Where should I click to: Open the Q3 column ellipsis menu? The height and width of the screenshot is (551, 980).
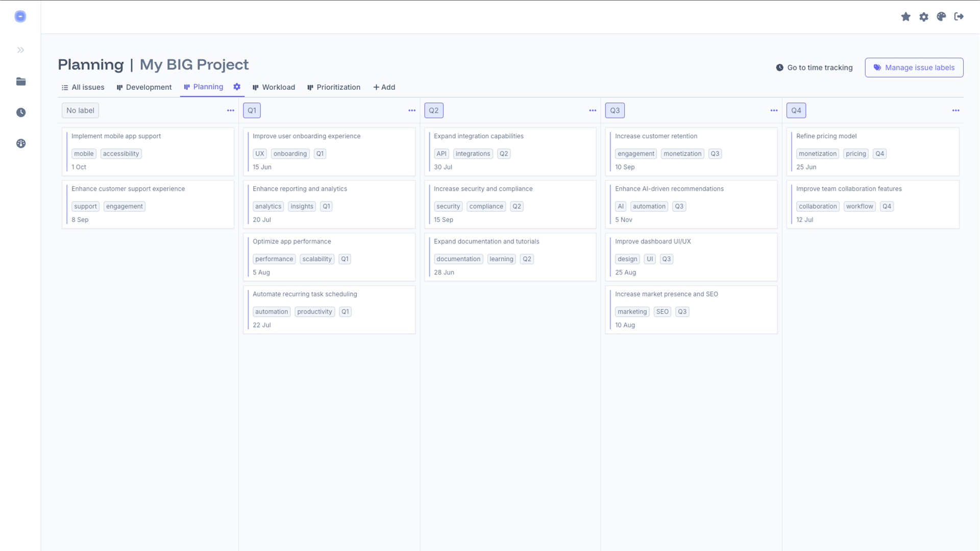(x=774, y=110)
